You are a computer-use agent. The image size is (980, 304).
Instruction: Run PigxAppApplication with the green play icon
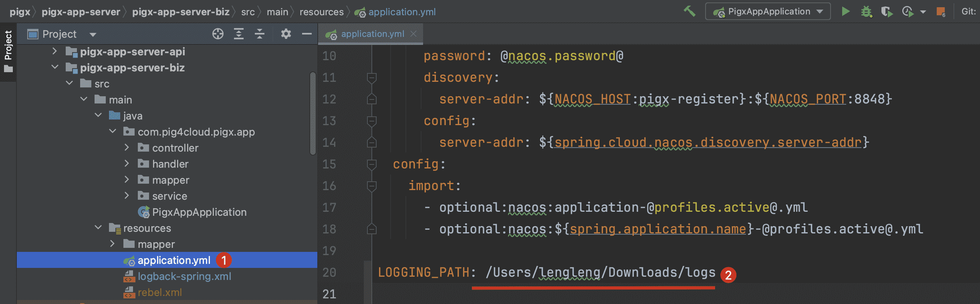click(x=845, y=11)
